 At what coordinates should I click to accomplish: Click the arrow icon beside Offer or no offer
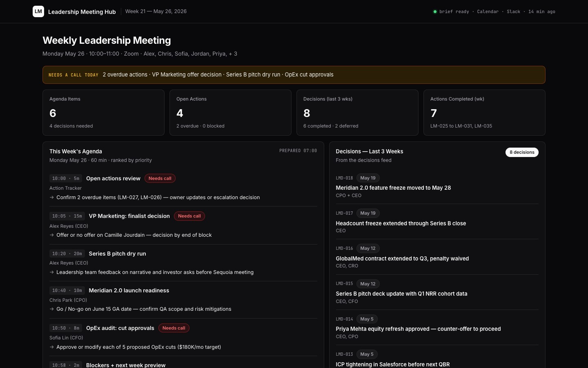click(52, 235)
